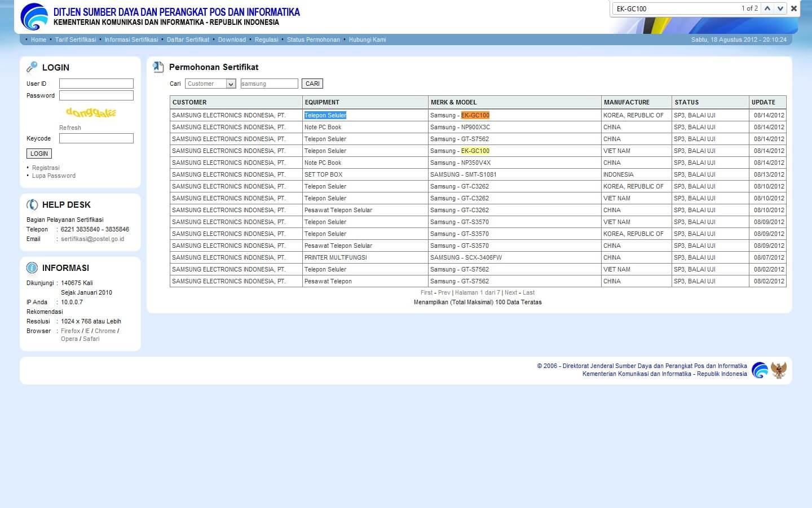Focus the User ID input field
812x508 pixels.
pyautogui.click(x=96, y=84)
